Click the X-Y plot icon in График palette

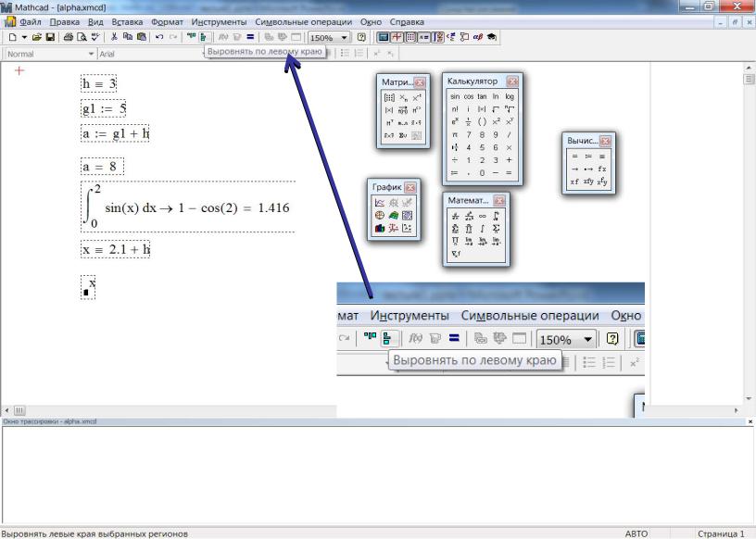pos(380,203)
